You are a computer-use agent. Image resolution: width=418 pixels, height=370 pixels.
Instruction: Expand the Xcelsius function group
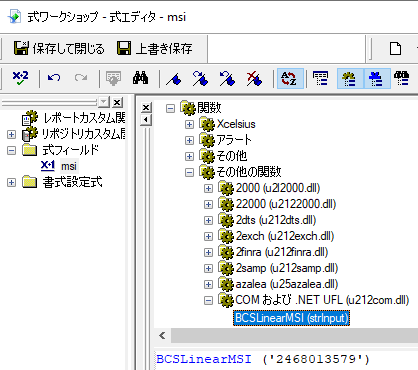pos(189,124)
